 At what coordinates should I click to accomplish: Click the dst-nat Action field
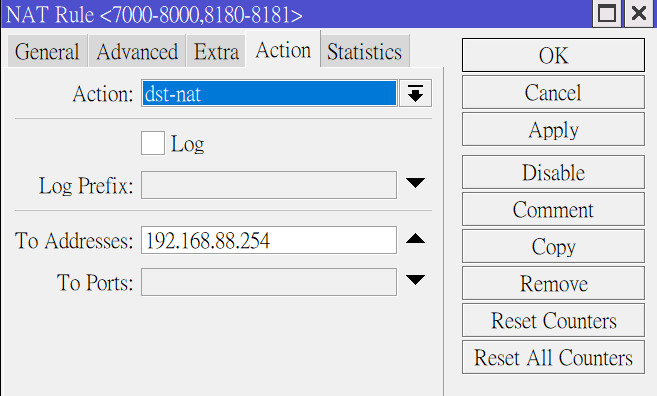pyautogui.click(x=269, y=93)
